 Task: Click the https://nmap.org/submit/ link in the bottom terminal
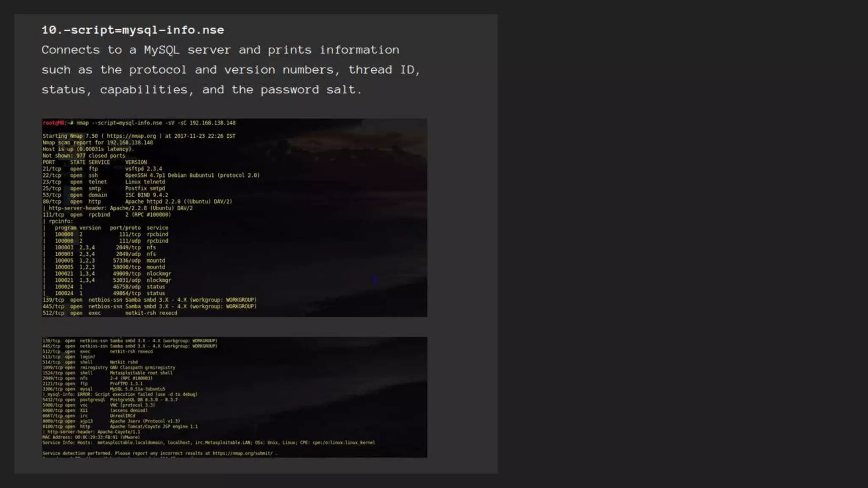click(x=242, y=453)
